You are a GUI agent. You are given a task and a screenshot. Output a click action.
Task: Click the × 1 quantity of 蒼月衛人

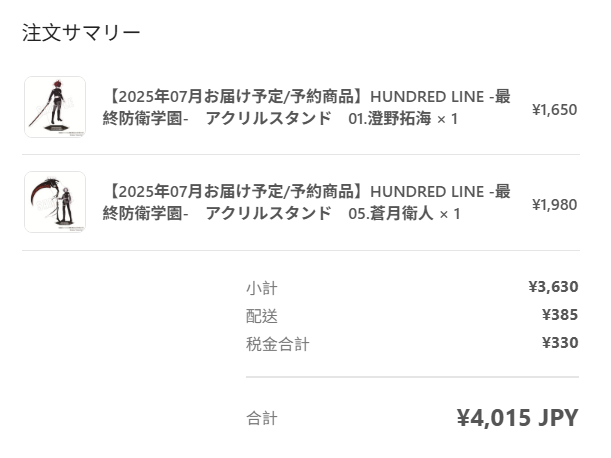coord(450,214)
